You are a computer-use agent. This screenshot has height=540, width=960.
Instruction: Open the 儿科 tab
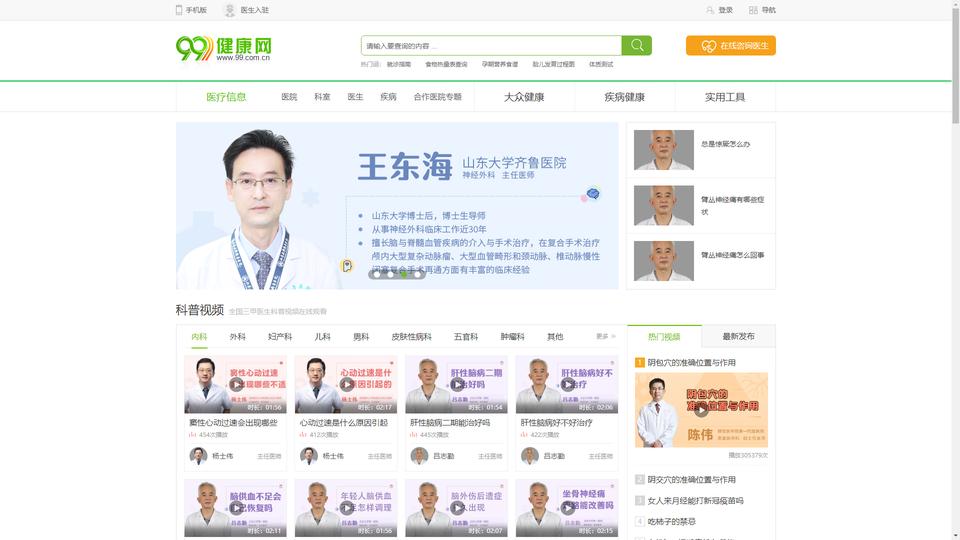[x=323, y=337]
